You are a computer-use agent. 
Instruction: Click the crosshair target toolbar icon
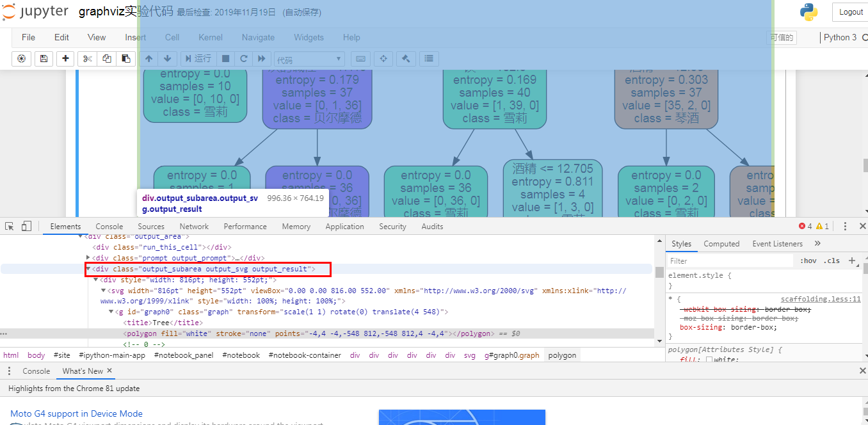383,58
